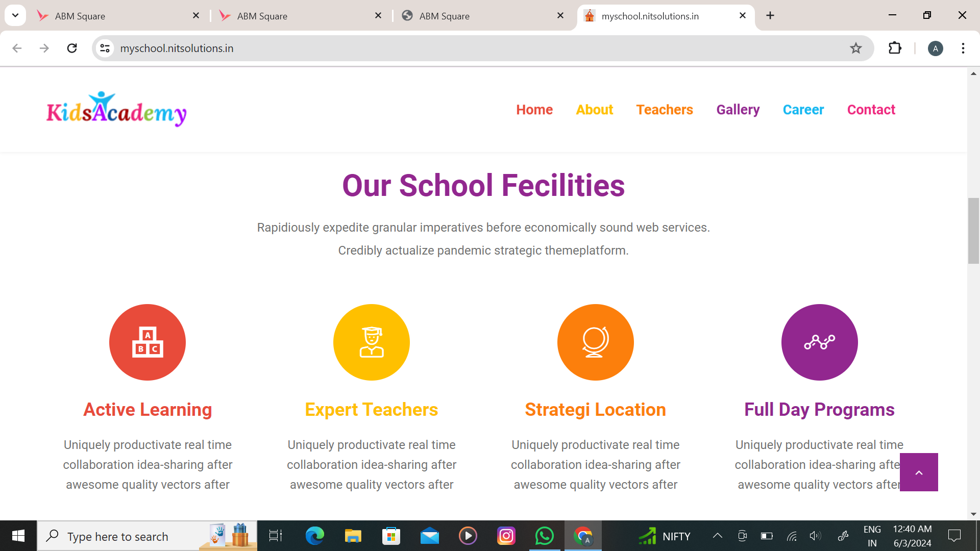This screenshot has width=980, height=551.
Task: Open the Teachers menu item
Action: 664,110
